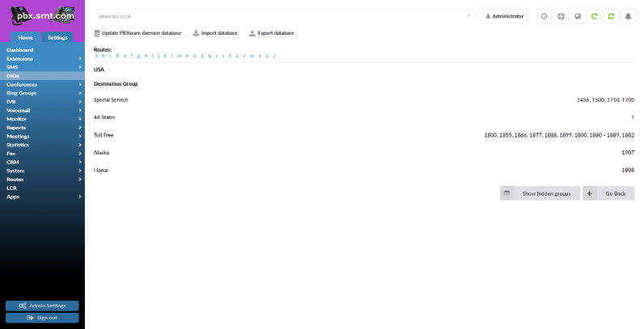Expand the Monitor sidebar menu

point(42,119)
